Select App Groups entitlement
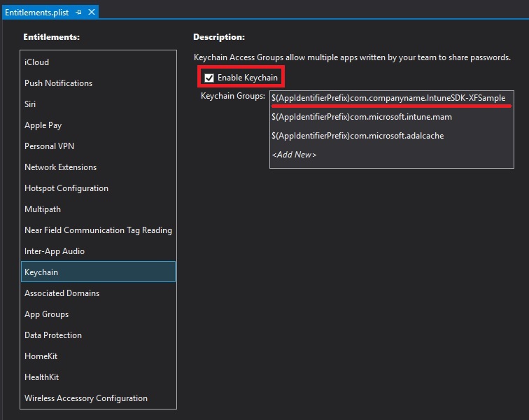Screen dimensions: 529x420 point(98,314)
